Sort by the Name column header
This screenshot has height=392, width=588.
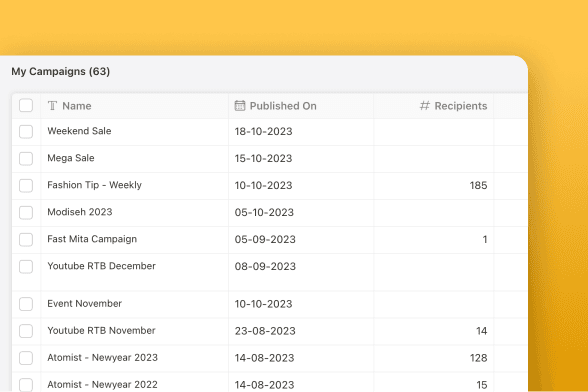coord(76,106)
